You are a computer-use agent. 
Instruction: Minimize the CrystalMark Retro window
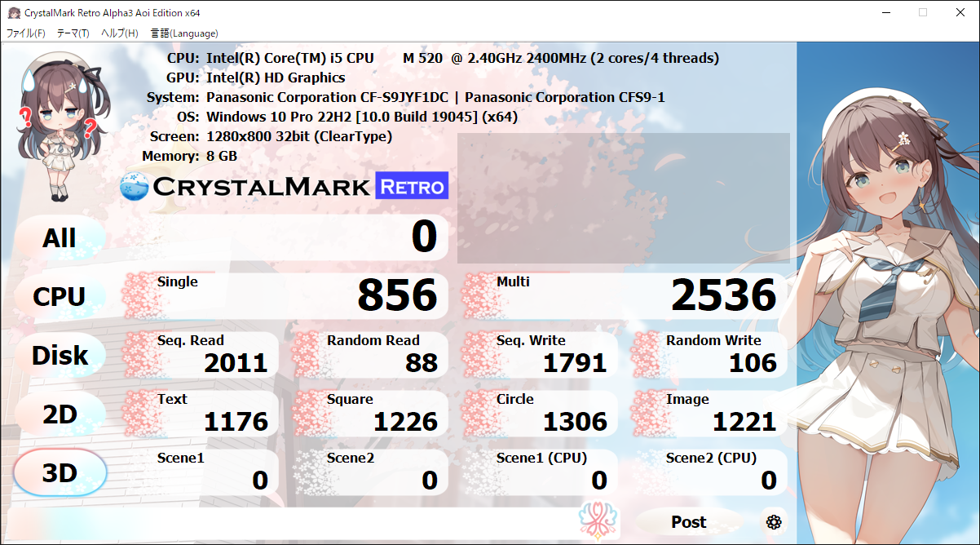885,12
